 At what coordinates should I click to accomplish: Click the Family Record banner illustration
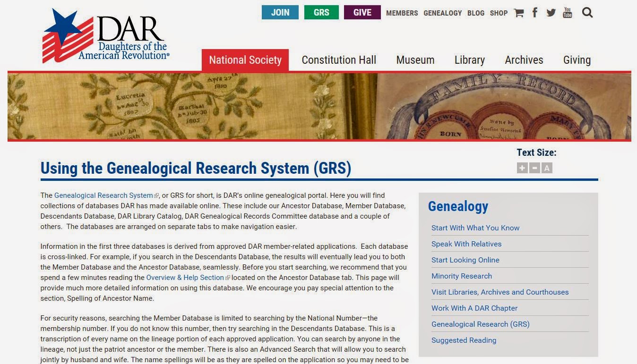pyautogui.click(x=504, y=106)
